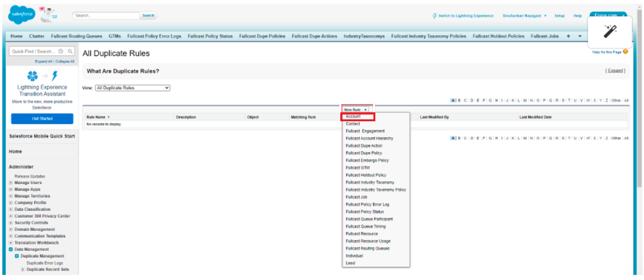Expand the Company Profile tree node

(x=11, y=202)
